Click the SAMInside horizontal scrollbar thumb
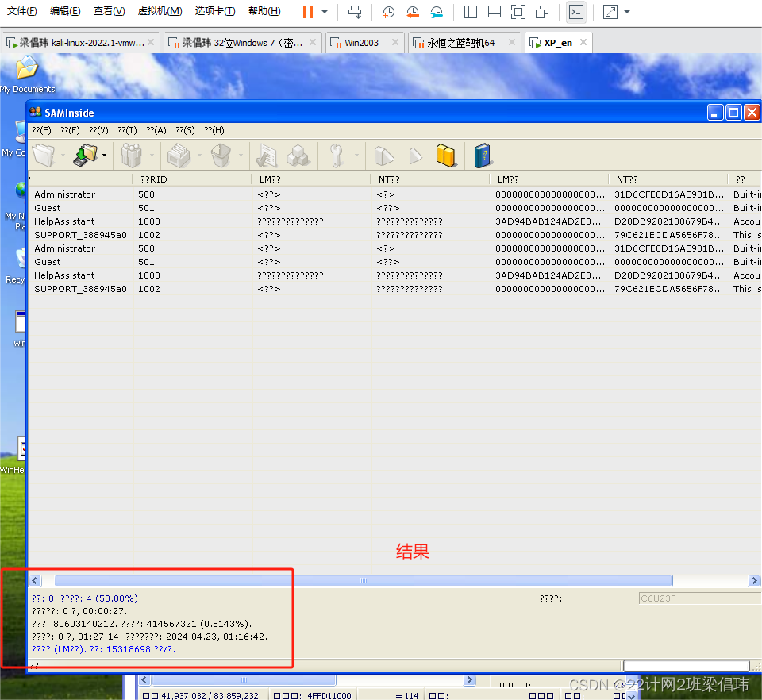Viewport: 762px width, 700px height. (364, 580)
